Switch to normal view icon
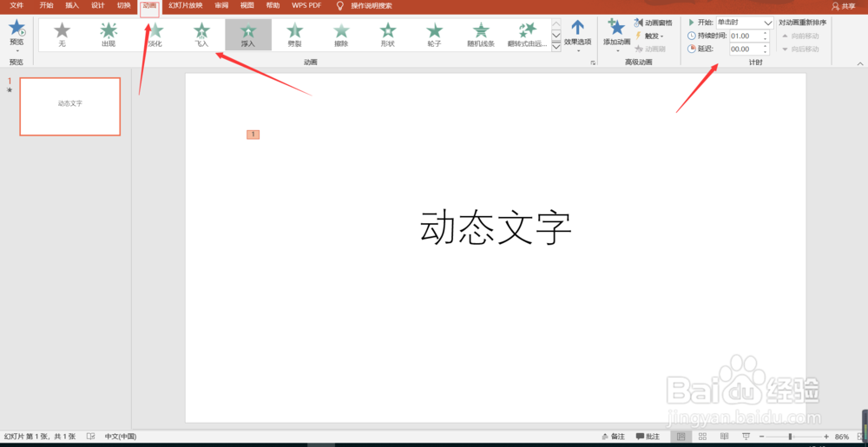The image size is (868, 447). click(681, 437)
